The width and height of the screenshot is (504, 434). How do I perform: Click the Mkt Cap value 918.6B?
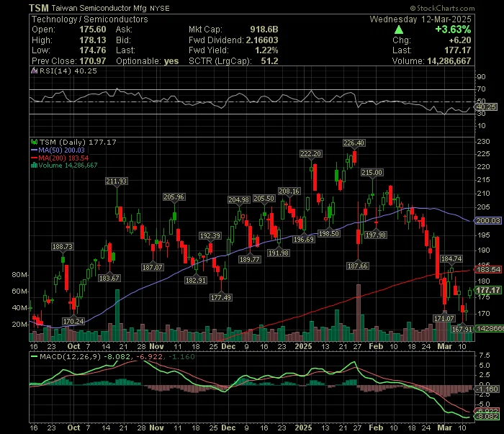[x=264, y=30]
